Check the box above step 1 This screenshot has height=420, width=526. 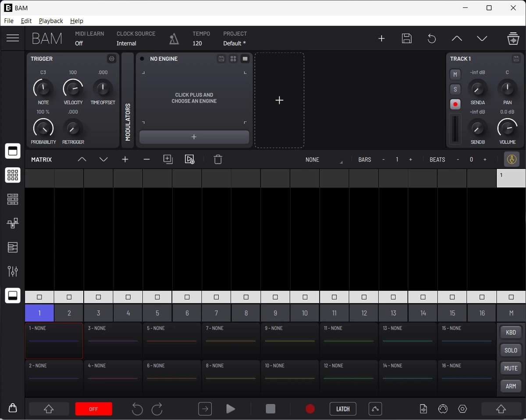[x=39, y=297]
